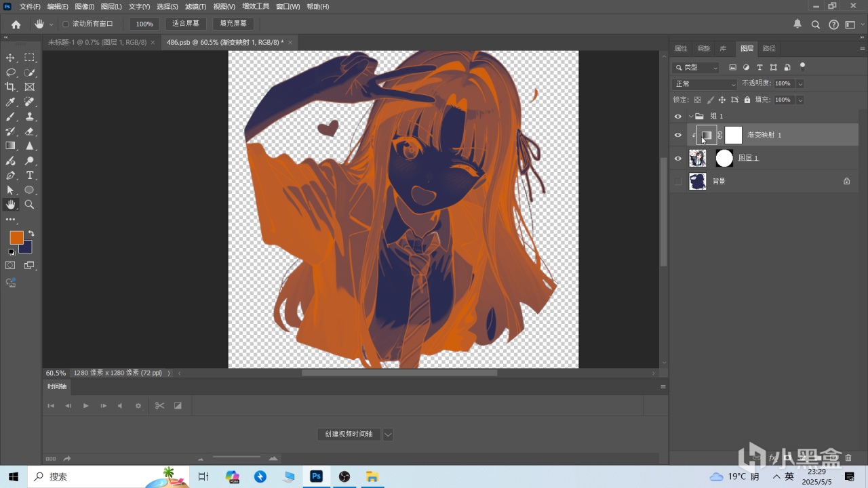Viewport: 868px width, 488px height.
Task: Select the Gradient tool
Action: [10, 146]
